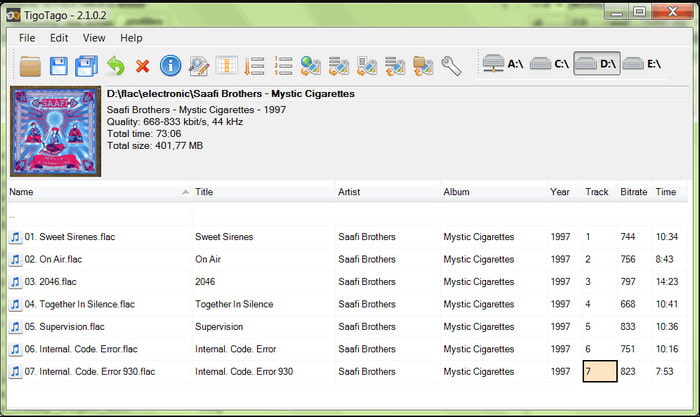Viewport: 700px width, 417px height.
Task: Click time value 14:23
Action: (667, 282)
